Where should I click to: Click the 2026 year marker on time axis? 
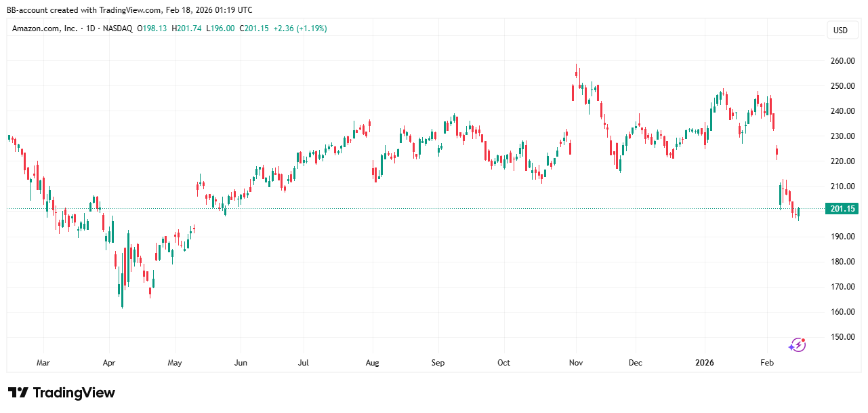pos(705,363)
